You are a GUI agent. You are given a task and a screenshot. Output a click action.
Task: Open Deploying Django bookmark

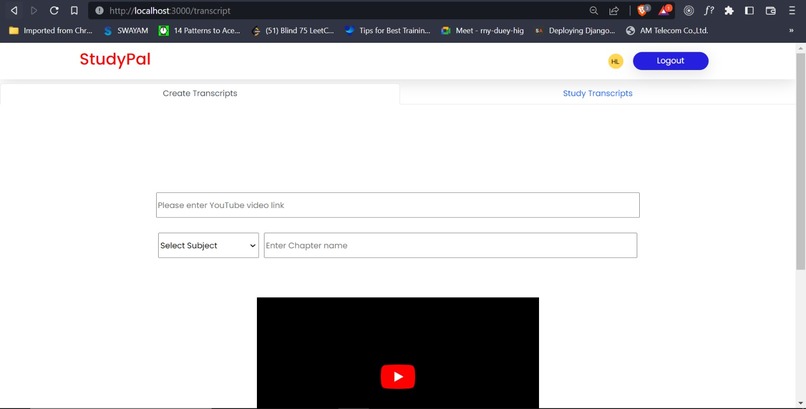click(575, 31)
